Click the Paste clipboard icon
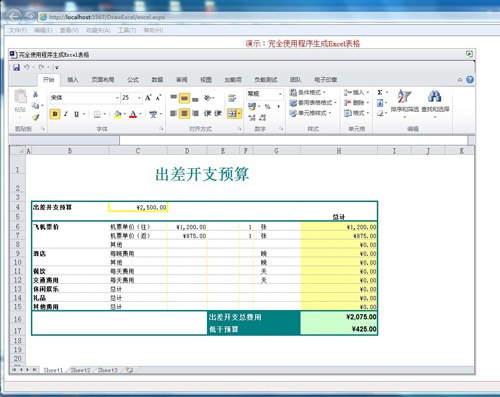The image size is (500, 397). tap(20, 97)
